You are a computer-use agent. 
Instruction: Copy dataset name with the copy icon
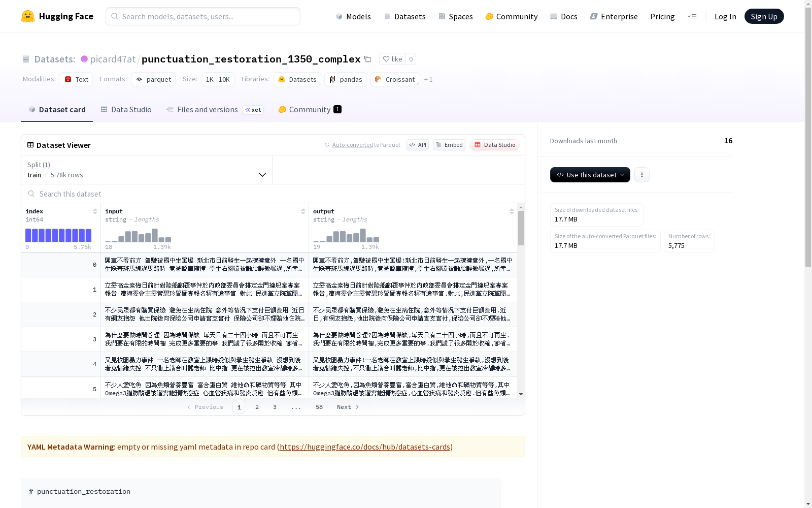(x=367, y=59)
